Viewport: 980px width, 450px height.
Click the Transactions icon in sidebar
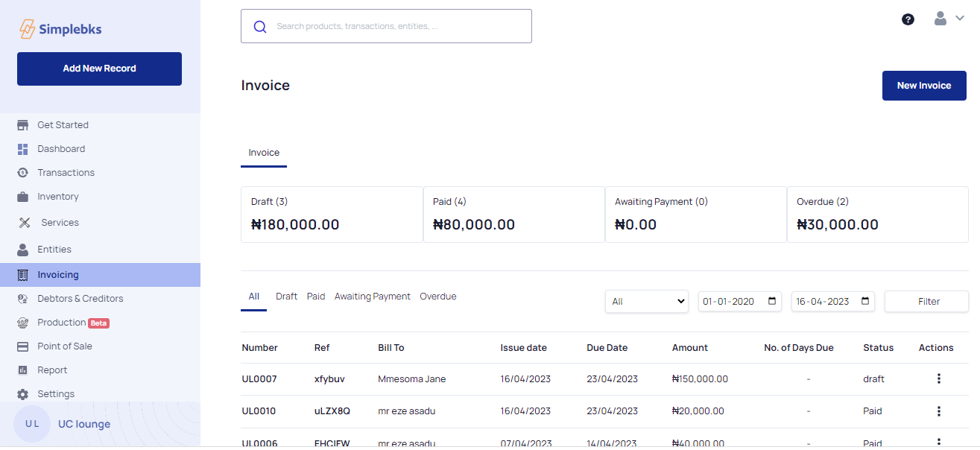(23, 173)
